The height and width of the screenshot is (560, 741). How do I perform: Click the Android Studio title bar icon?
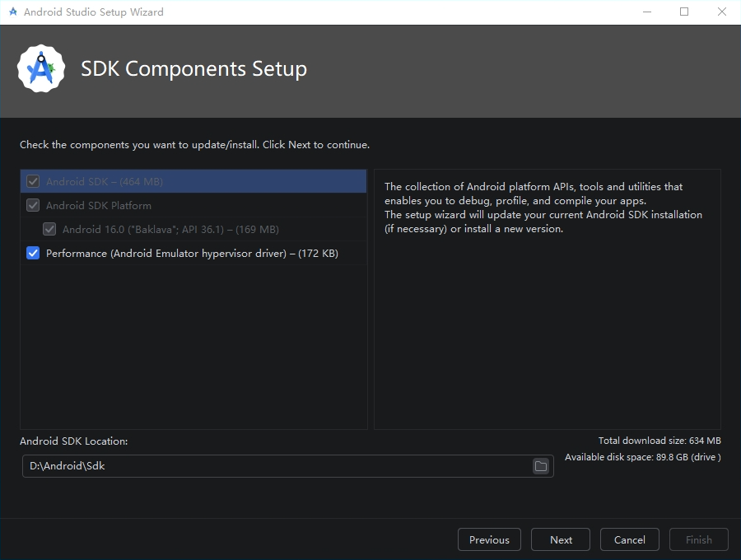click(x=12, y=12)
